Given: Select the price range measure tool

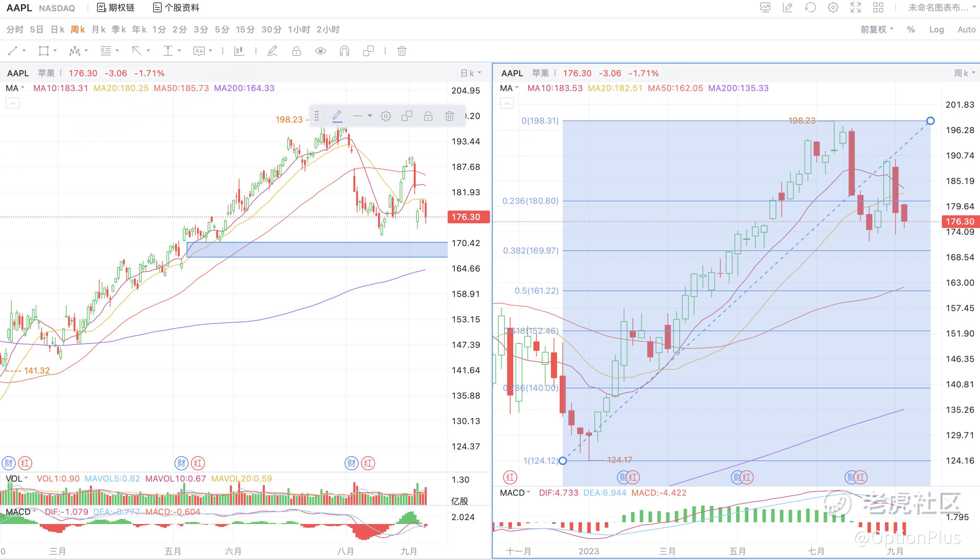Looking at the screenshot, I should click(168, 51).
